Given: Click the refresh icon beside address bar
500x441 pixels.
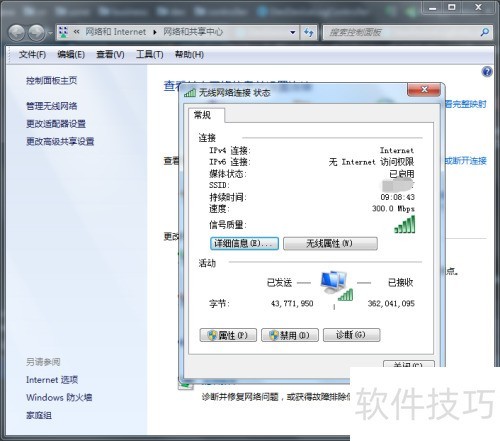Looking at the screenshot, I should point(309,32).
